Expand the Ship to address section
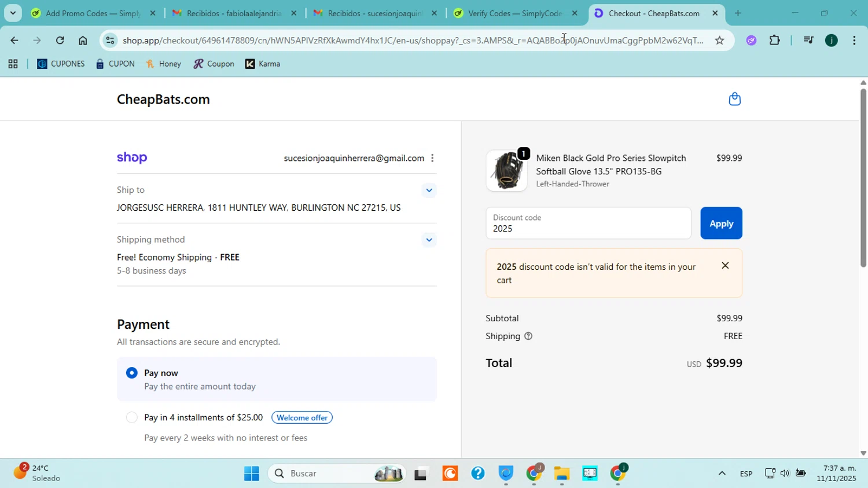 [x=429, y=190]
